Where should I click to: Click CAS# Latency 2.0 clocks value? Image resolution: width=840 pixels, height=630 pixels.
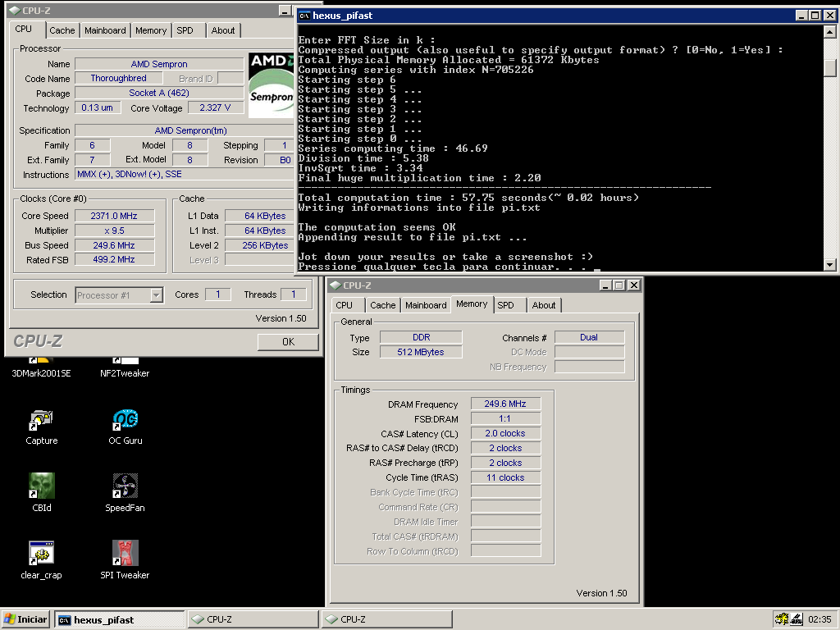coord(505,433)
